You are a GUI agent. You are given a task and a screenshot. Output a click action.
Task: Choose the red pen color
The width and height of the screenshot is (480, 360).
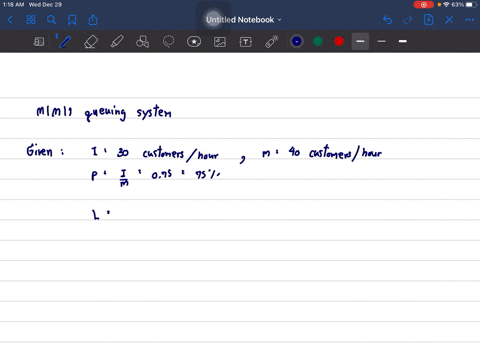[339, 41]
